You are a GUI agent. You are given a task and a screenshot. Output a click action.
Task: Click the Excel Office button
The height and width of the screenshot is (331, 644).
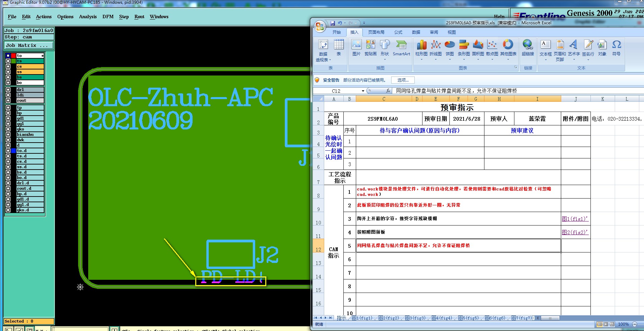[320, 26]
